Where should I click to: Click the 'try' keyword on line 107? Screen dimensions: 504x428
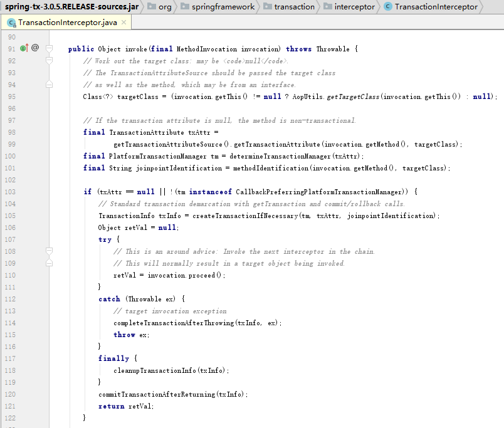pyautogui.click(x=105, y=239)
